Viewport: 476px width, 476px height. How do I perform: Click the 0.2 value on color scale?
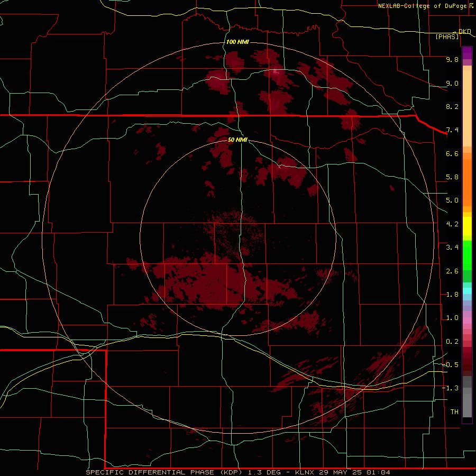click(x=452, y=342)
